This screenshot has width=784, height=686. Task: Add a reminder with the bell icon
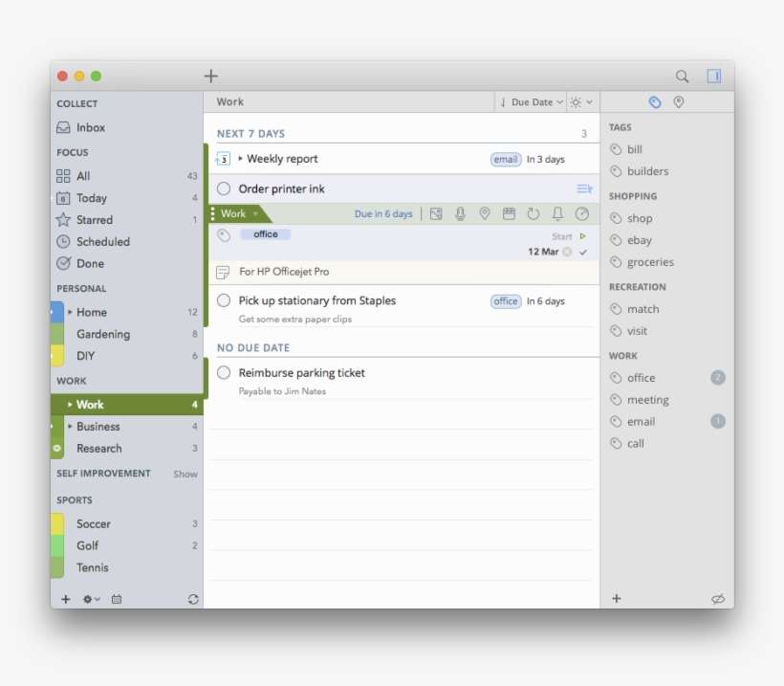557,214
